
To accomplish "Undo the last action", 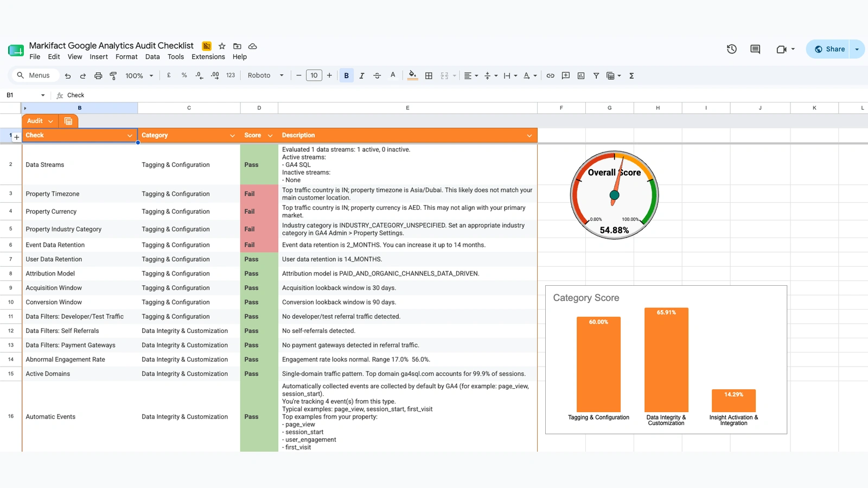I will pyautogui.click(x=68, y=76).
